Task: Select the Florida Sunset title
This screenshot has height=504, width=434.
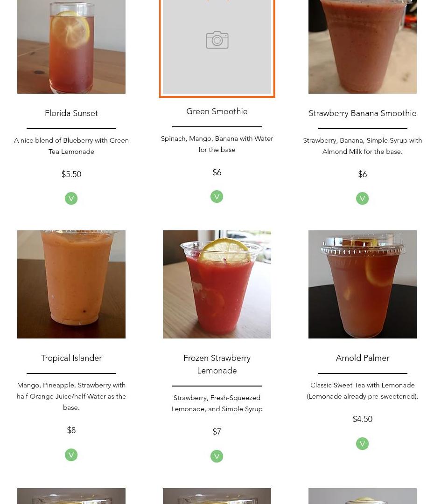Action: [x=71, y=113]
